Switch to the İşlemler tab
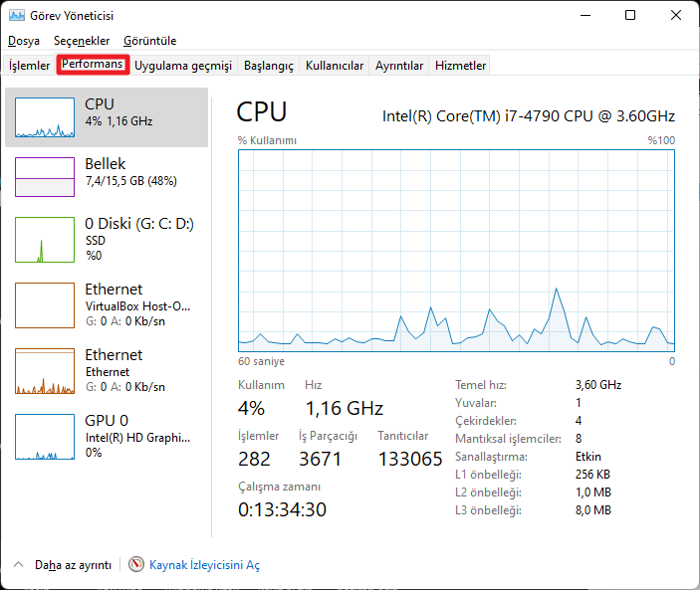Screen dimensions: 700x590 click(x=30, y=66)
